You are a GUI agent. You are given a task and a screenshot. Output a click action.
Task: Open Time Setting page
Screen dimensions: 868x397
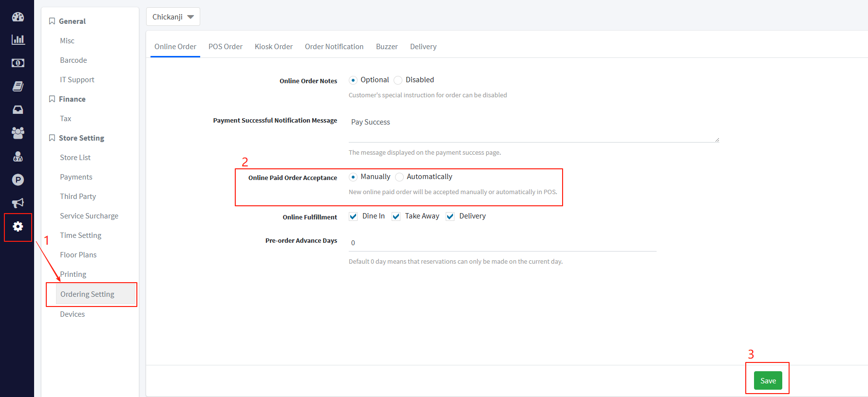click(x=81, y=235)
